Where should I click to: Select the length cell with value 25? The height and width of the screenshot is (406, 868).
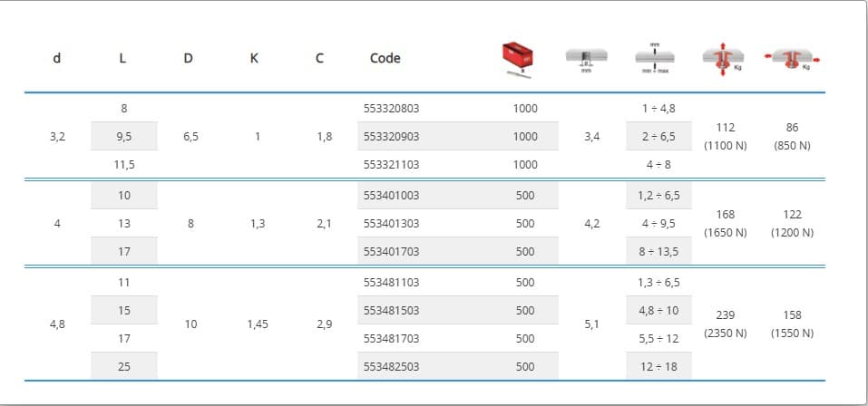(x=124, y=367)
